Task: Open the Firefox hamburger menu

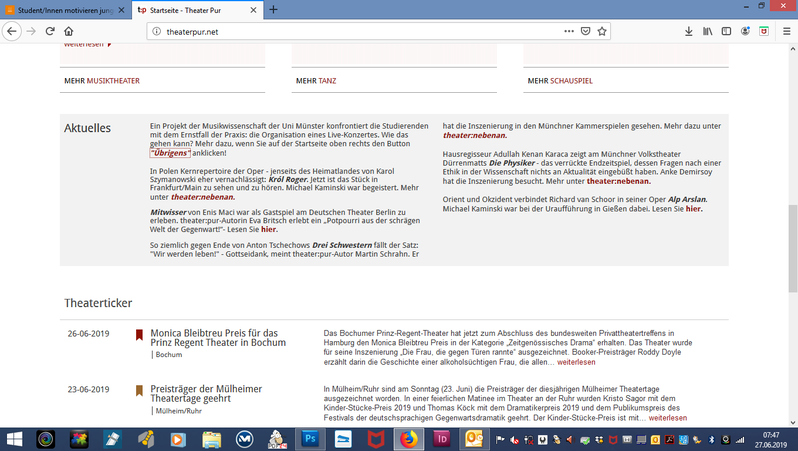Action: tap(786, 31)
